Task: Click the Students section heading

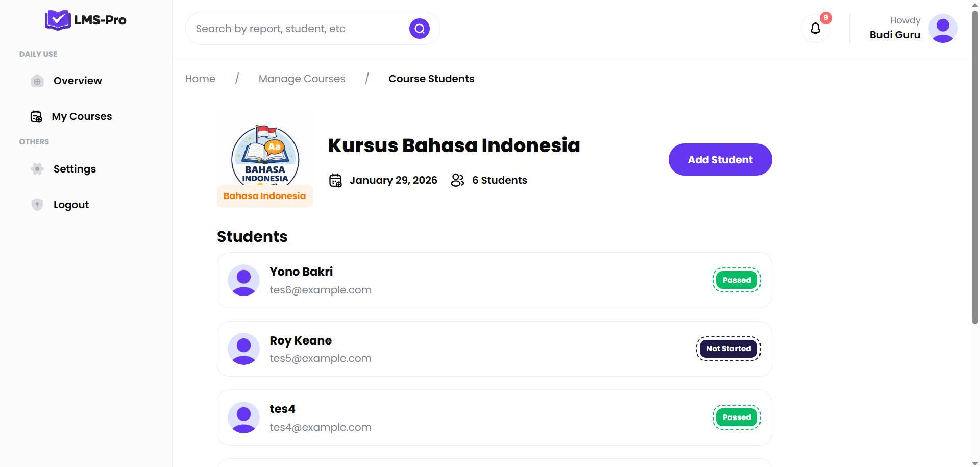Action: (252, 237)
